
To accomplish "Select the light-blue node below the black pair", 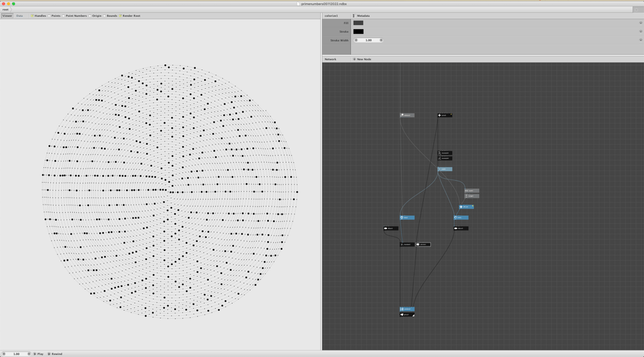I will pos(445,169).
